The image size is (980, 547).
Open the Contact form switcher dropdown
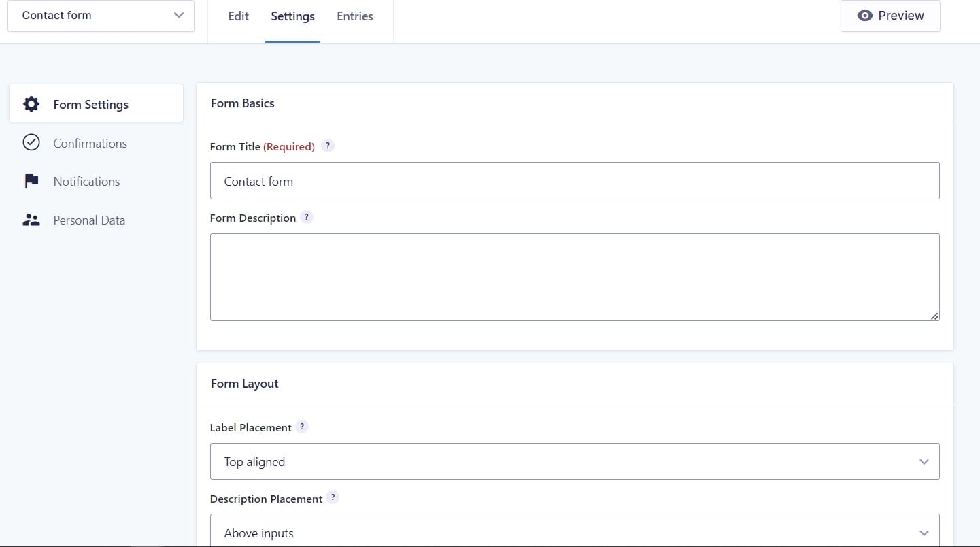[x=101, y=16]
